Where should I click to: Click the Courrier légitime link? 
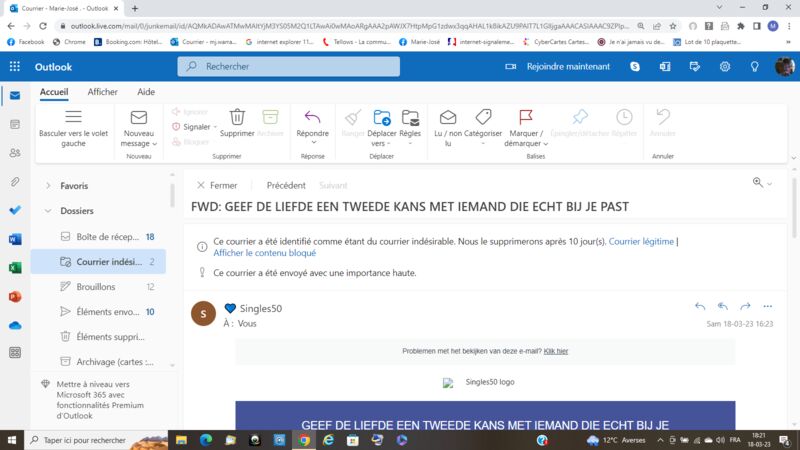click(641, 242)
